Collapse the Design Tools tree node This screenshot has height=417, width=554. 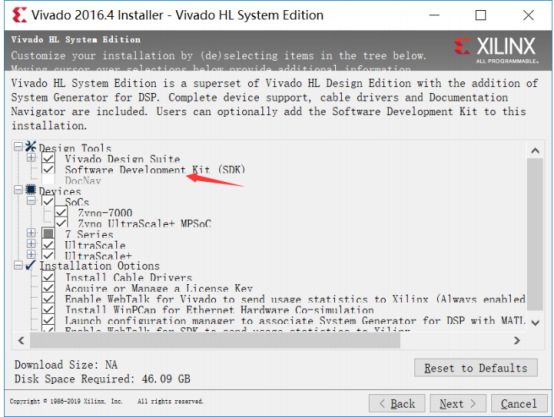pyautogui.click(x=18, y=146)
